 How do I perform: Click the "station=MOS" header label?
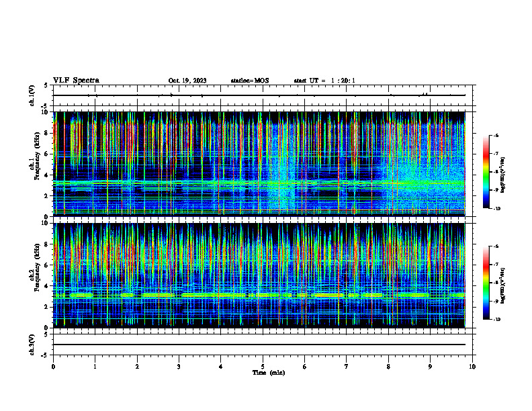pos(250,81)
